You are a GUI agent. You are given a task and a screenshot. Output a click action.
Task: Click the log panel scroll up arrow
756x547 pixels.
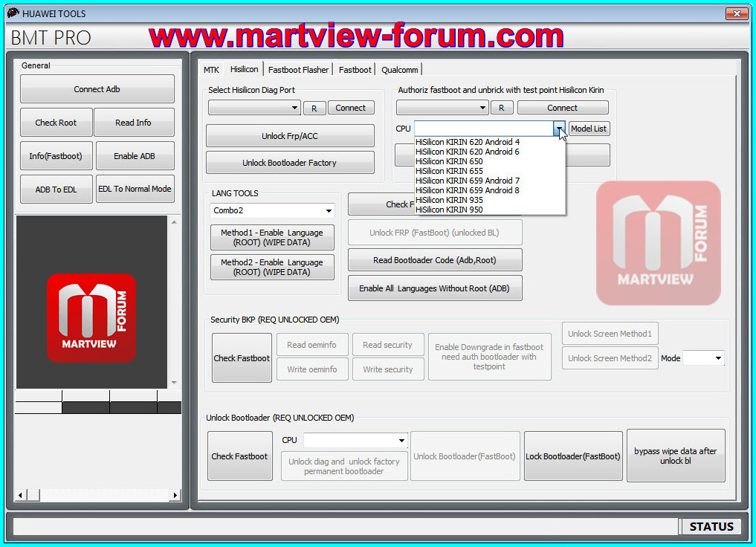(174, 221)
